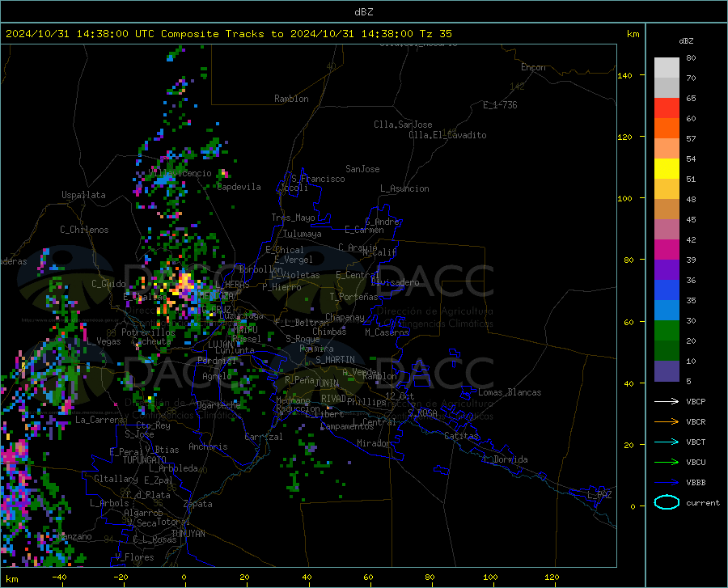Click the Uspallata place label
The height and width of the screenshot is (588, 728).
click(83, 195)
